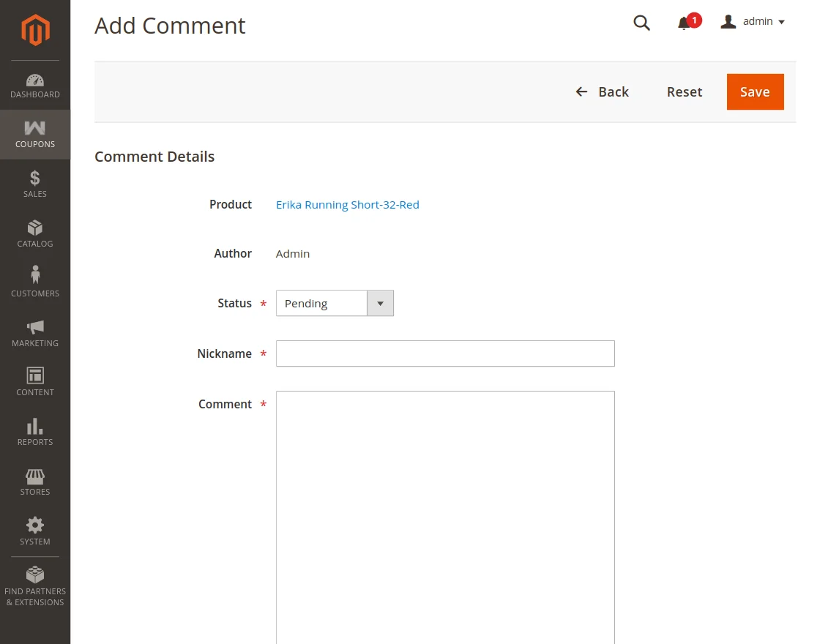Viewport: 820px width, 644px height.
Task: Click the Magento logo icon
Action: [34, 30]
